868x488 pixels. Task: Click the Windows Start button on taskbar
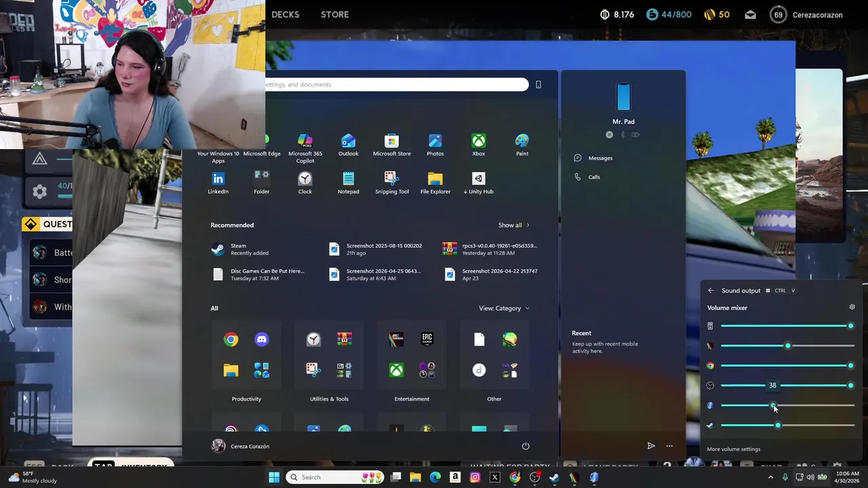pyautogui.click(x=274, y=477)
